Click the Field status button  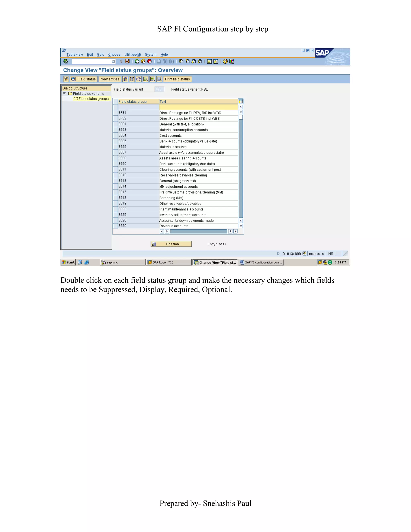(84, 79)
